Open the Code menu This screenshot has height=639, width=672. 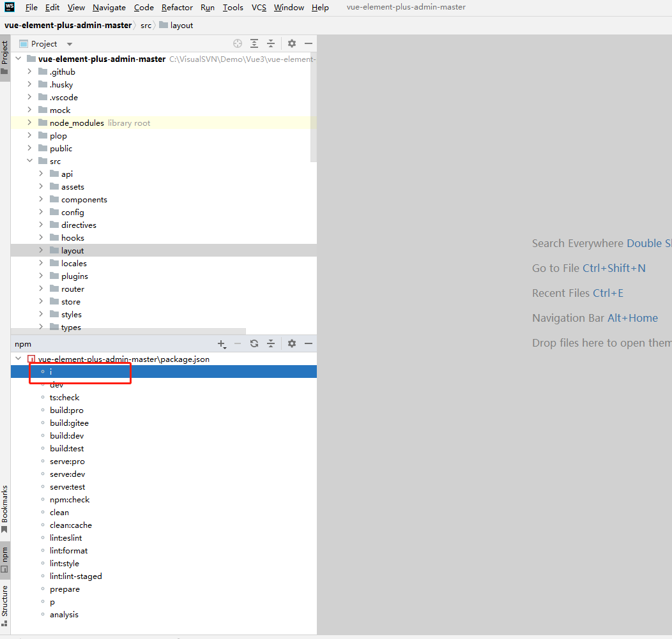pos(144,7)
